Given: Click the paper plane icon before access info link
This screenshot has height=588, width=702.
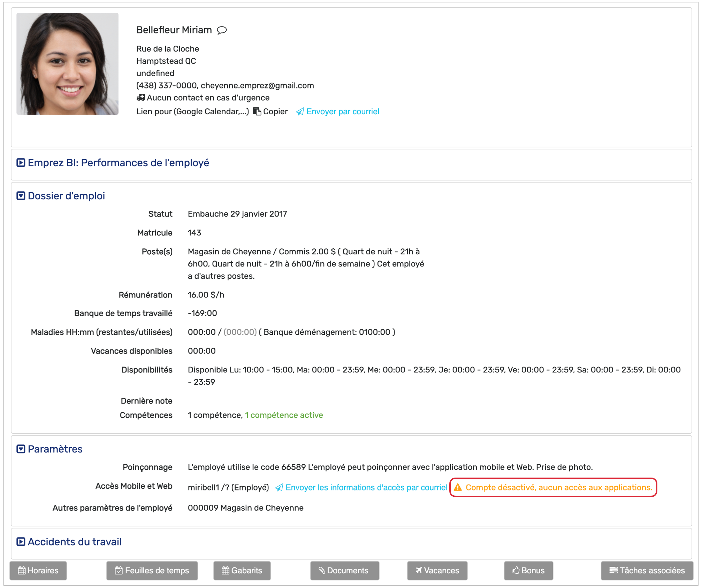Looking at the screenshot, I should pos(279,488).
